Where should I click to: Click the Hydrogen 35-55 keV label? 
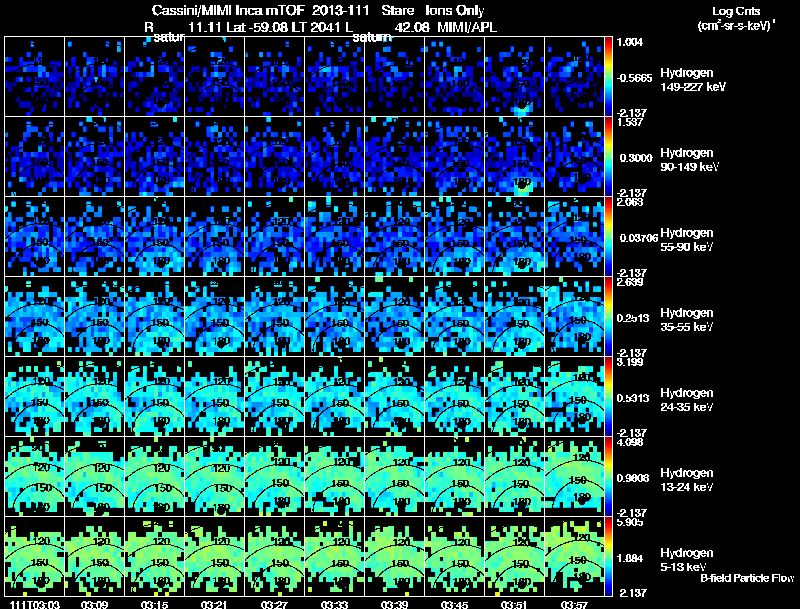(687, 320)
